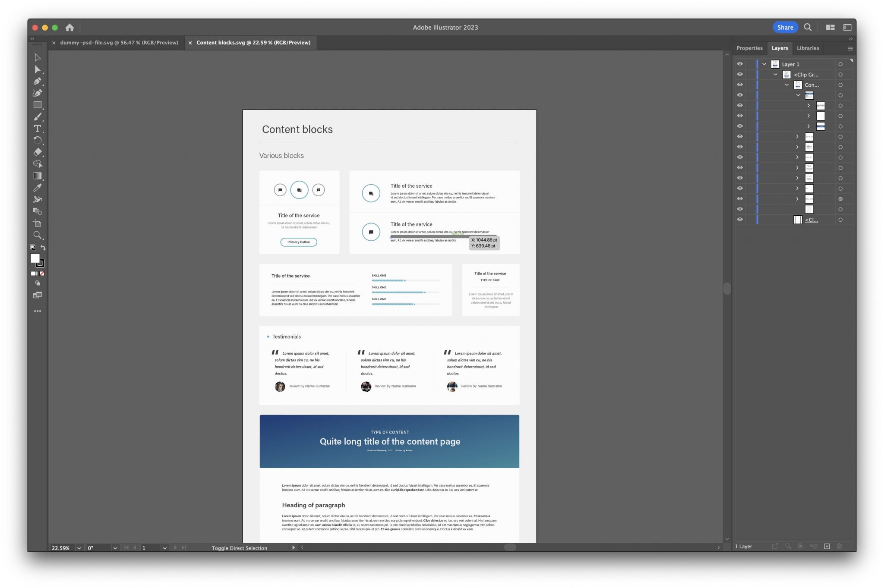Hide visibility of Layer 1
This screenshot has height=588, width=884.
(740, 64)
